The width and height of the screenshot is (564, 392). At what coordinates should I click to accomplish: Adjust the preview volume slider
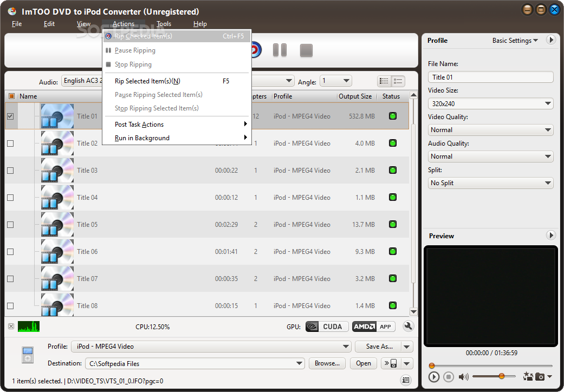coord(494,376)
